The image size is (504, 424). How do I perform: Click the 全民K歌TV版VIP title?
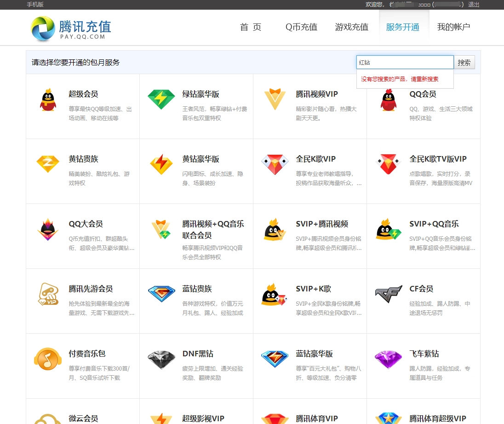pyautogui.click(x=438, y=159)
